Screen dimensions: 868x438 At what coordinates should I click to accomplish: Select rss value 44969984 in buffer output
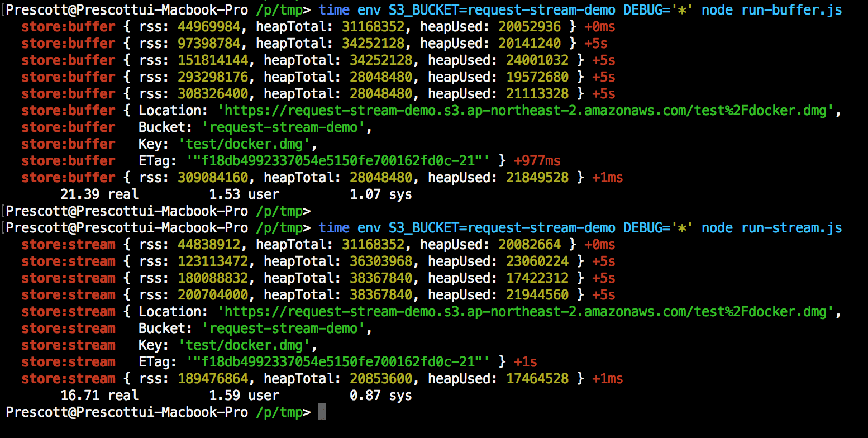tap(209, 27)
